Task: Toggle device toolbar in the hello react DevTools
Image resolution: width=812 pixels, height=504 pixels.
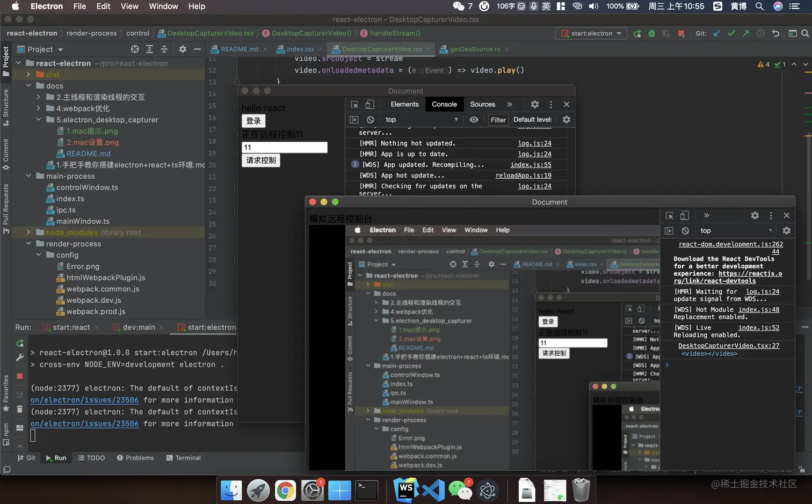Action: tap(370, 104)
